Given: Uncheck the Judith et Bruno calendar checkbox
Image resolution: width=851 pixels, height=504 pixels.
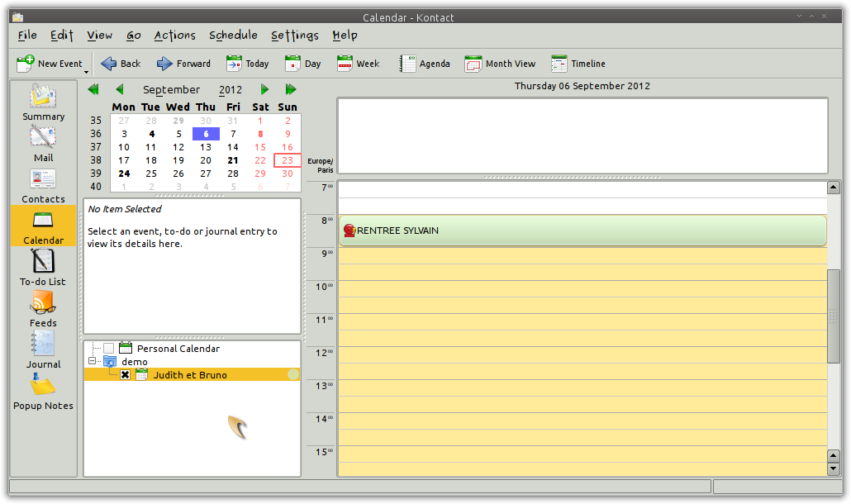Looking at the screenshot, I should tap(126, 375).
